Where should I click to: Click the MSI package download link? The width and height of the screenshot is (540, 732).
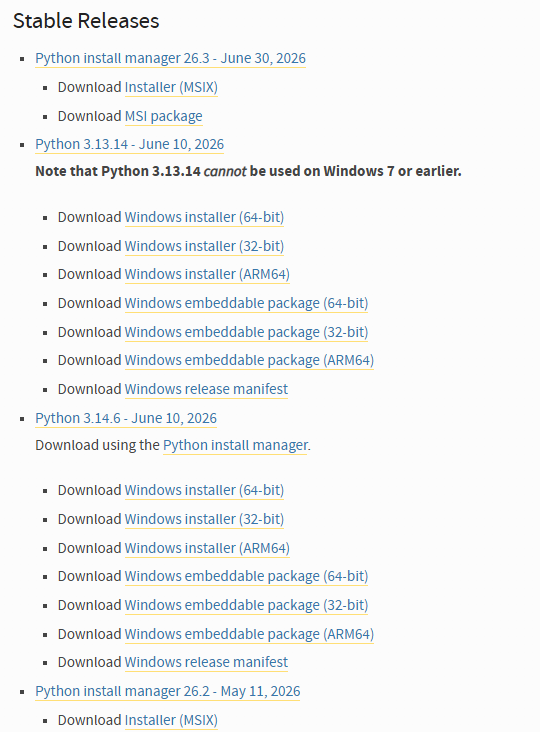[164, 116]
